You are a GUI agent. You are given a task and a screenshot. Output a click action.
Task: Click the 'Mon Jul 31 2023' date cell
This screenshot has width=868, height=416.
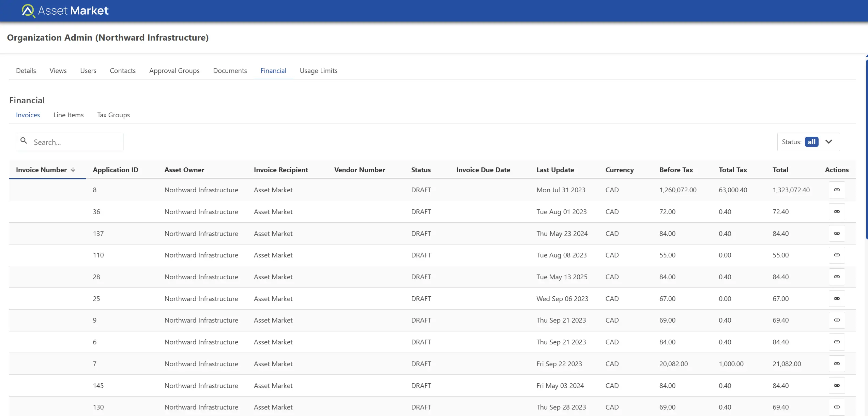[x=561, y=190]
